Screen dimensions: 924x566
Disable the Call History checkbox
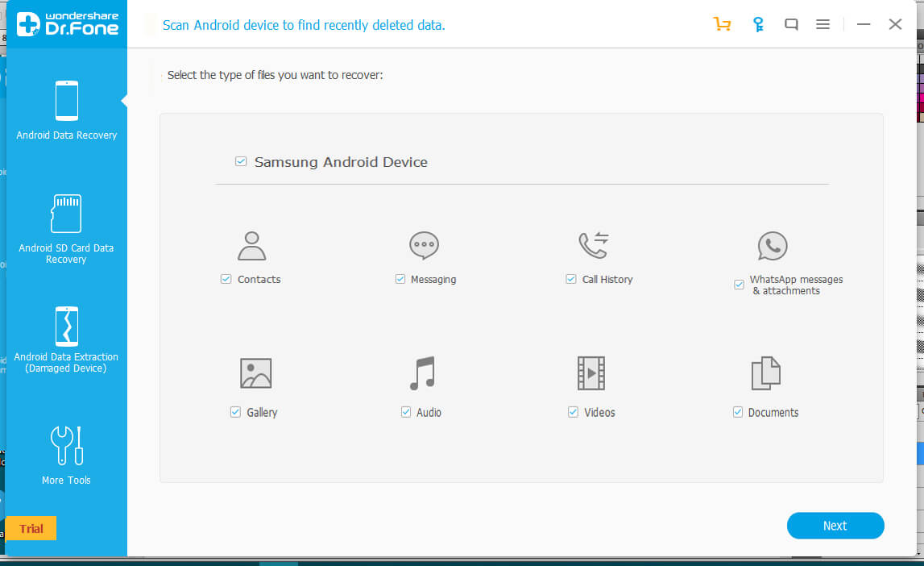click(571, 279)
